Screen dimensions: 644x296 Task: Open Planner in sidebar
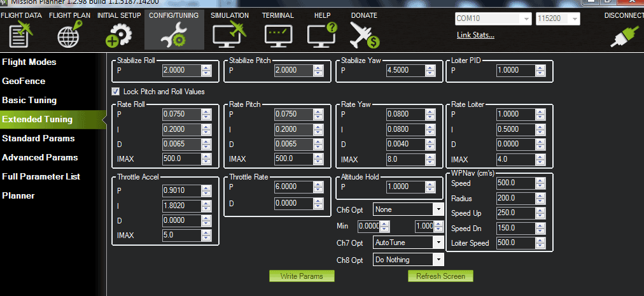click(x=18, y=195)
